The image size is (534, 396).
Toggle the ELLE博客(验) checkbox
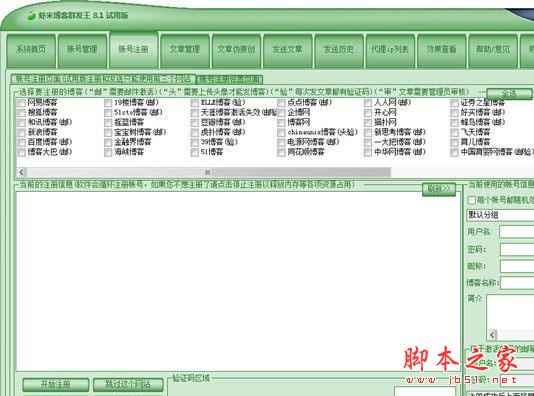point(195,103)
